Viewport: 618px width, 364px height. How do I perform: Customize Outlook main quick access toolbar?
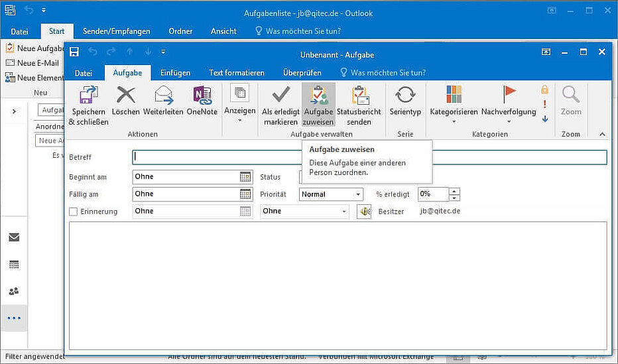click(44, 10)
